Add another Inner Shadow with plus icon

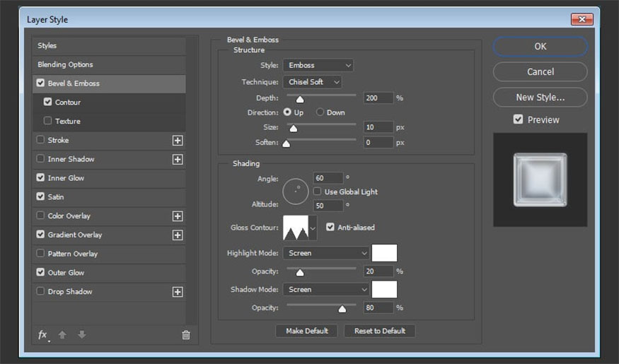click(178, 160)
